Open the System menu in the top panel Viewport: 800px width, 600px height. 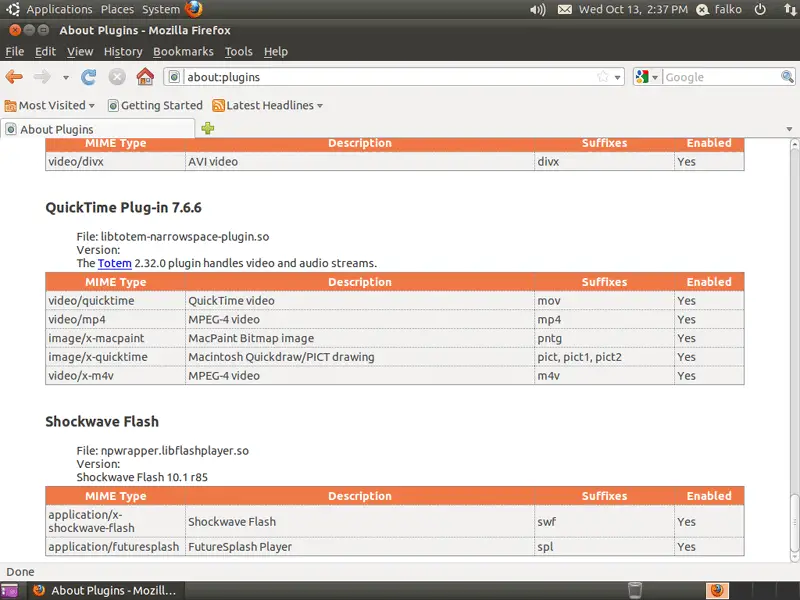point(161,9)
